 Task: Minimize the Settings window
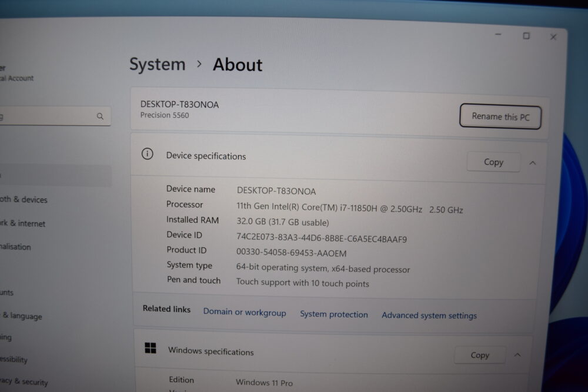[498, 35]
